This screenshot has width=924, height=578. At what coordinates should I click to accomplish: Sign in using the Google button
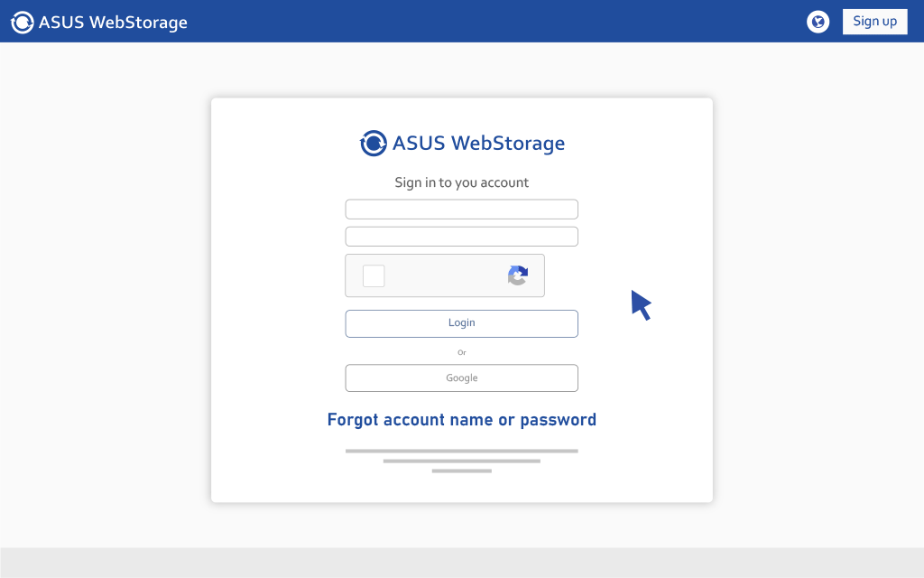[x=461, y=378]
